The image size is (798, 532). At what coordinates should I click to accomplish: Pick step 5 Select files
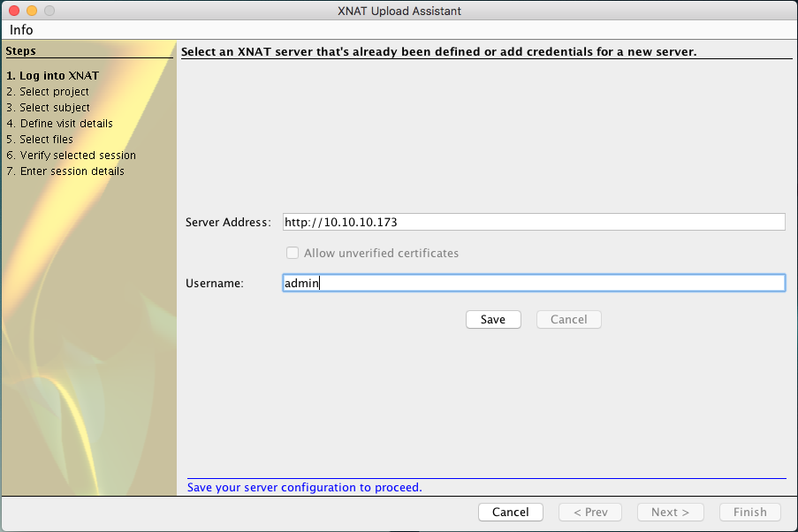click(40, 140)
